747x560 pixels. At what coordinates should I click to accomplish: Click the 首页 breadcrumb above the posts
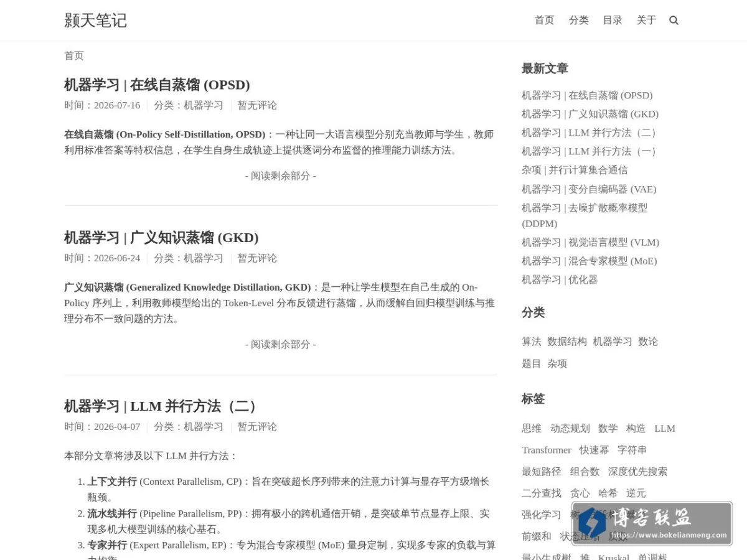click(x=74, y=55)
